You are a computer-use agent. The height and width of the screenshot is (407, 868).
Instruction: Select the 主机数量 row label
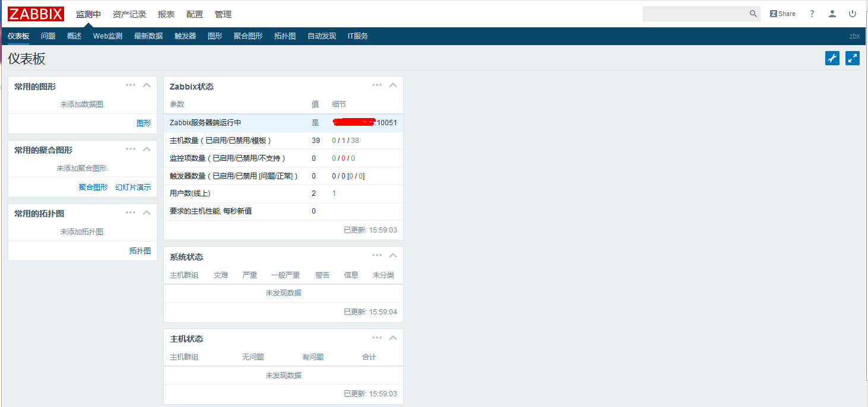point(220,141)
